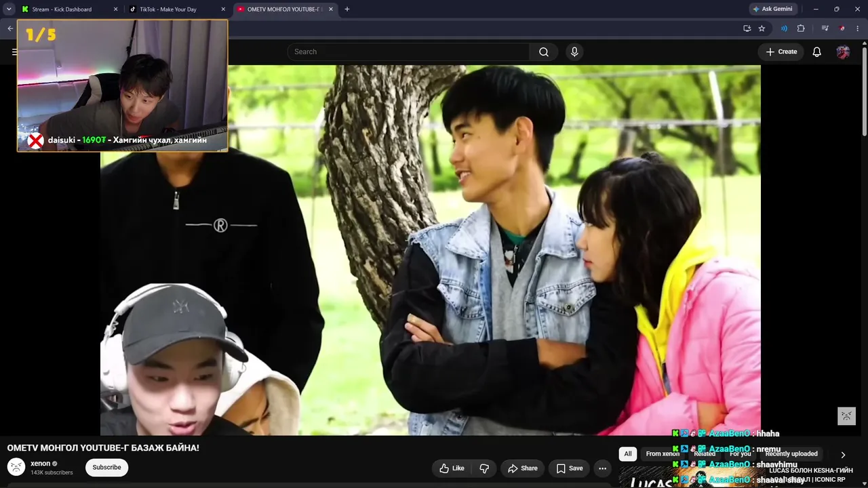This screenshot has height=488, width=868.
Task: Open YouTube notifications bell
Action: 817,52
